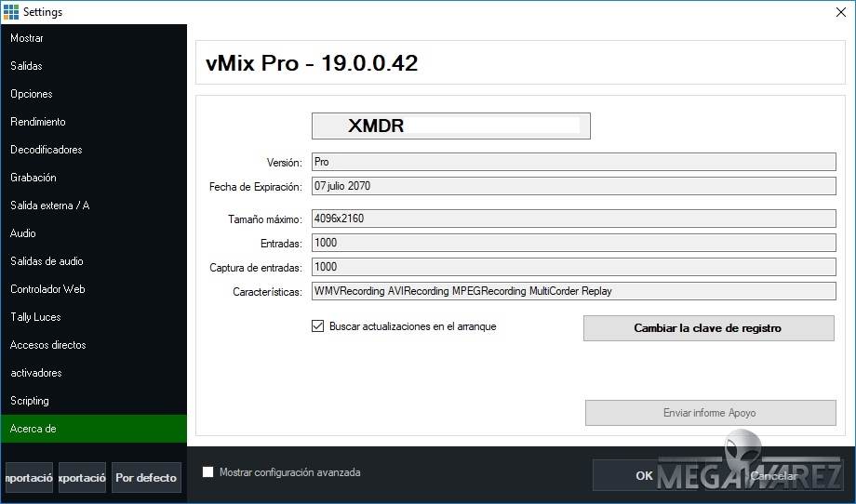Restore settings with Por defecto button
The height and width of the screenshot is (504, 856).
[x=146, y=477]
